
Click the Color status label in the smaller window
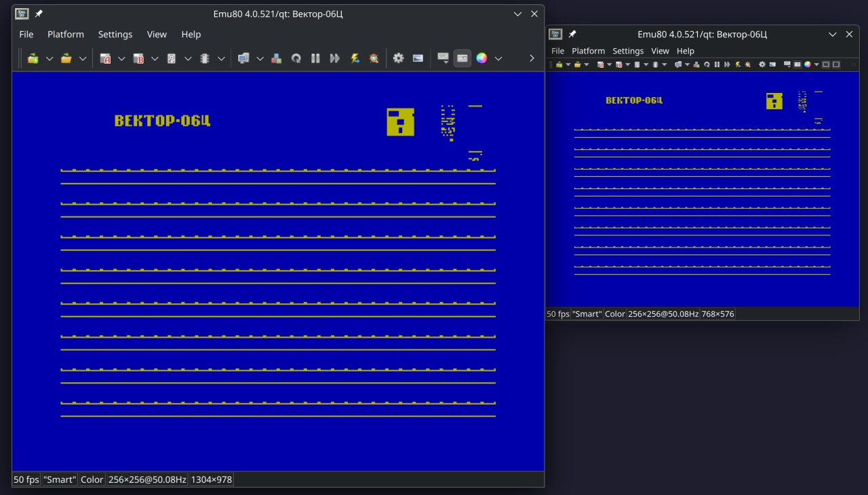point(614,314)
